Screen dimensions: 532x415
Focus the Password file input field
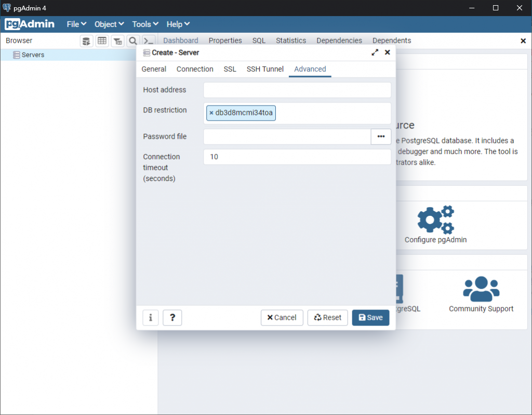tap(287, 137)
